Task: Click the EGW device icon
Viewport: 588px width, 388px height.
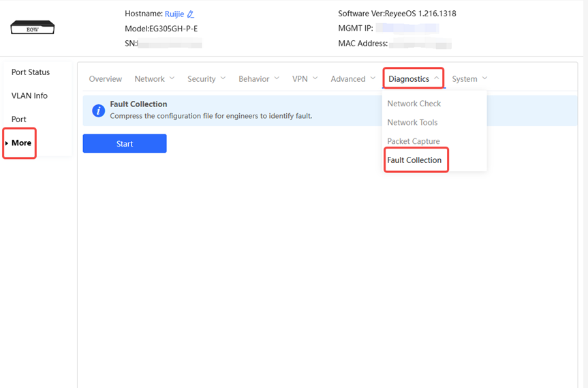Action: coord(32,28)
